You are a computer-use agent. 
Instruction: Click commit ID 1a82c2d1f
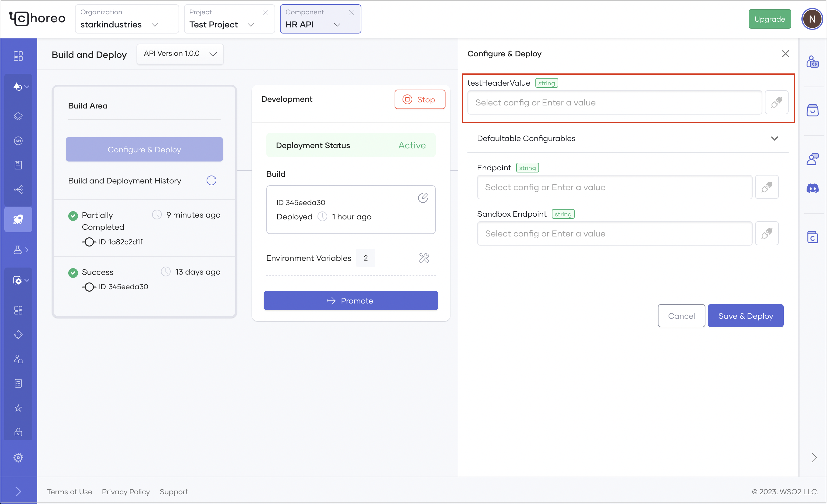point(120,242)
